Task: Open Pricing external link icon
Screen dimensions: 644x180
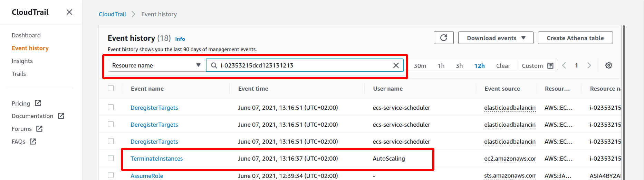Action: (38, 103)
